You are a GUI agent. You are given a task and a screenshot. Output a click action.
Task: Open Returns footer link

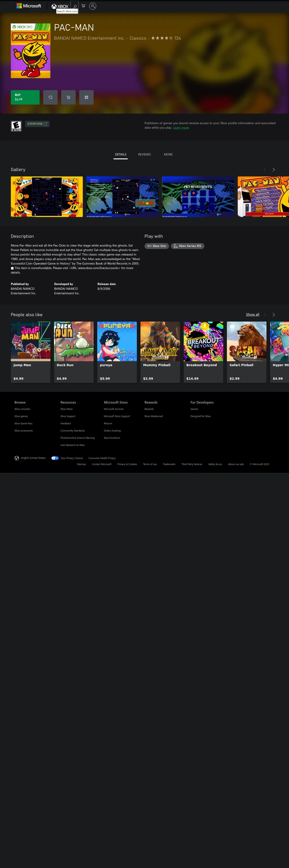(108, 424)
